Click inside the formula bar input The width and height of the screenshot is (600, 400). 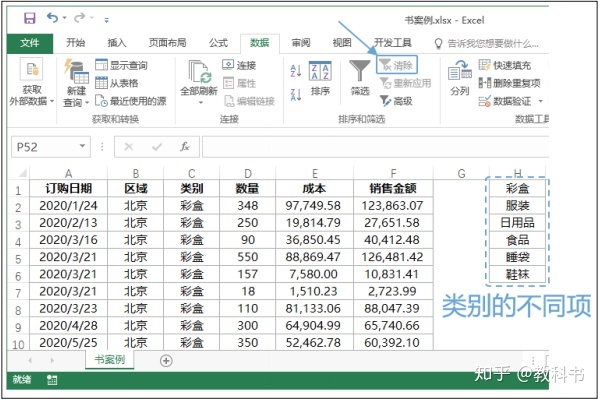point(375,147)
